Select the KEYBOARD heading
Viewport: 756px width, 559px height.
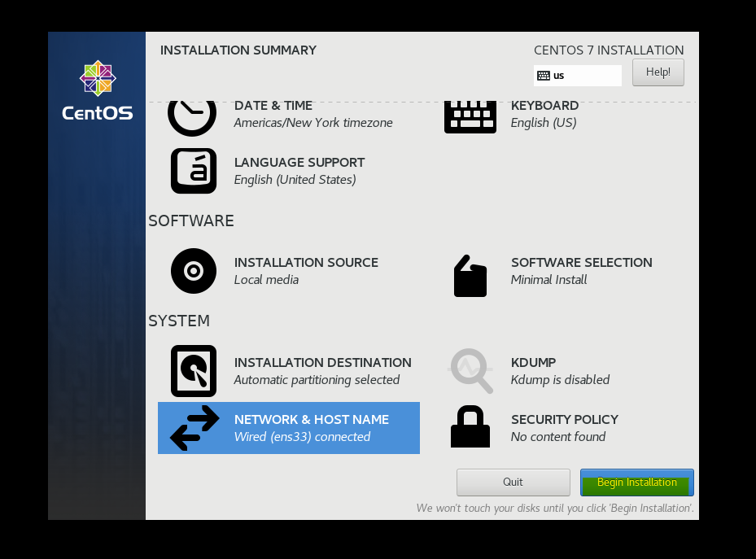coord(544,106)
